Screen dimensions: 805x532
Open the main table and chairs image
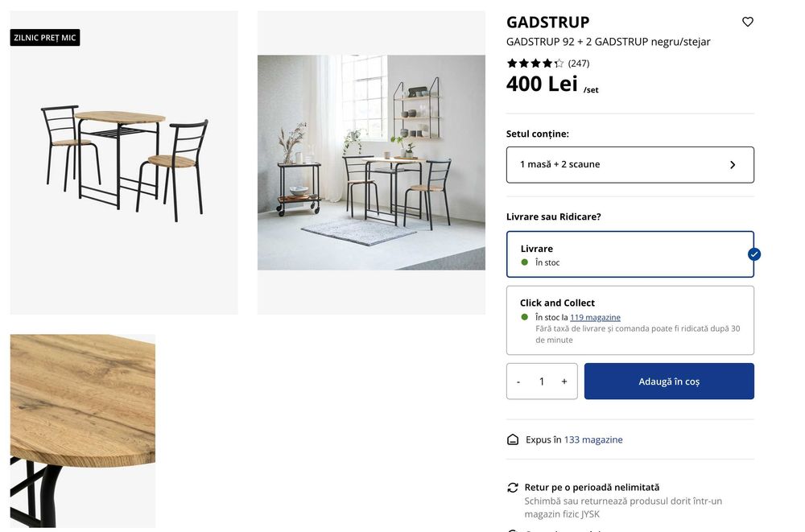coord(124,162)
